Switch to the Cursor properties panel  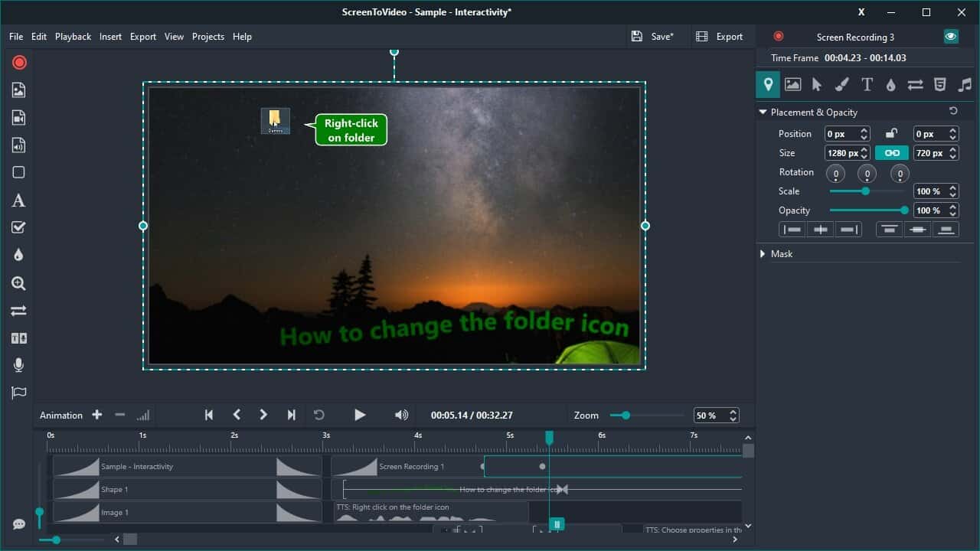817,84
